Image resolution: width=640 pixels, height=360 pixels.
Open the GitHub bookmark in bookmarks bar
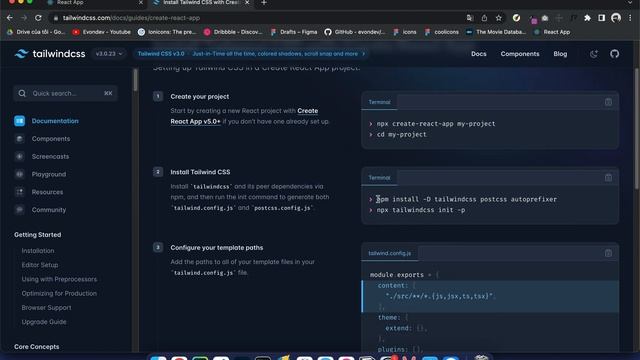pyautogui.click(x=354, y=32)
